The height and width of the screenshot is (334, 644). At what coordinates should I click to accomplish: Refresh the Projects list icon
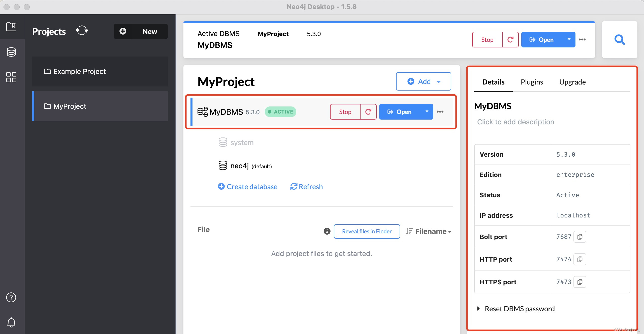point(82,31)
